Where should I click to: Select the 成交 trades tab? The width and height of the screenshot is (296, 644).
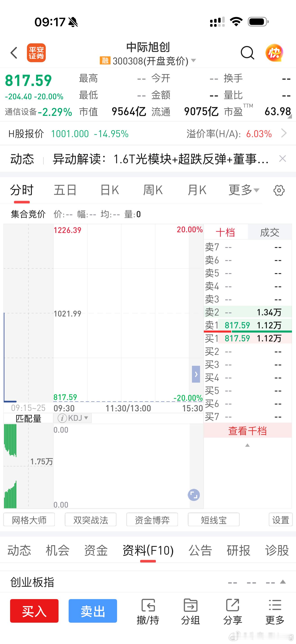coord(270,232)
